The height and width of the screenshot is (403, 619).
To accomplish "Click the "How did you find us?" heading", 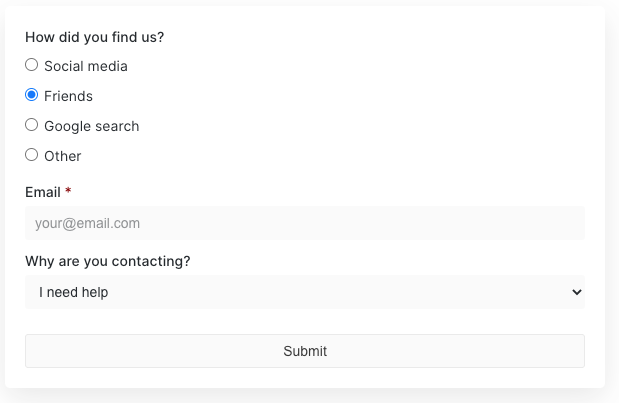I will 94,37.
